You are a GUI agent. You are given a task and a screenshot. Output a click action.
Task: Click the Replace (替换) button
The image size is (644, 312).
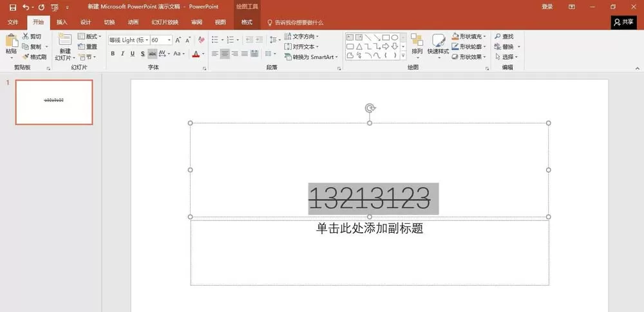point(507,47)
